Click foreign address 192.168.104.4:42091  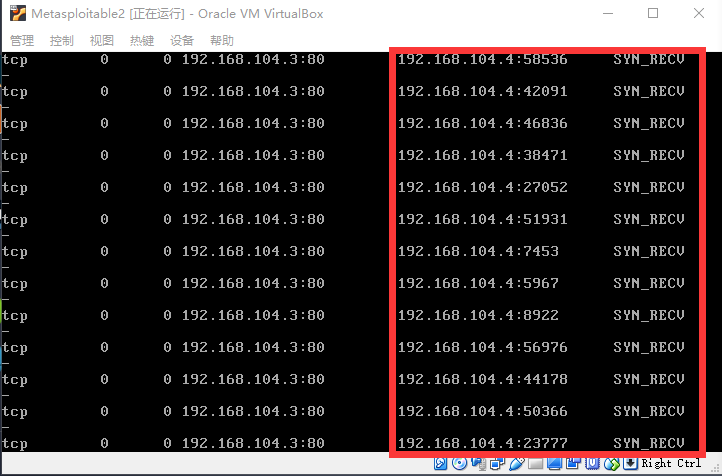pos(483,91)
